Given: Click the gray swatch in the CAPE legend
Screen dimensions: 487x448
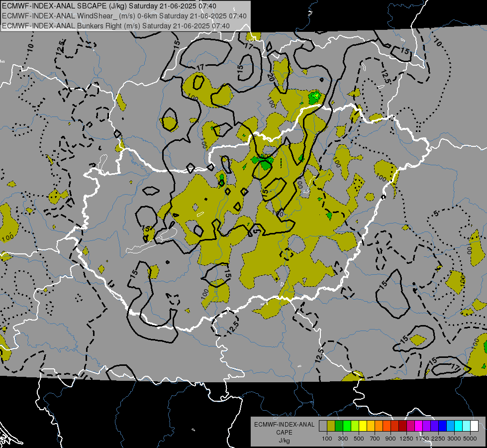Looking at the screenshot, I should pos(323,426).
